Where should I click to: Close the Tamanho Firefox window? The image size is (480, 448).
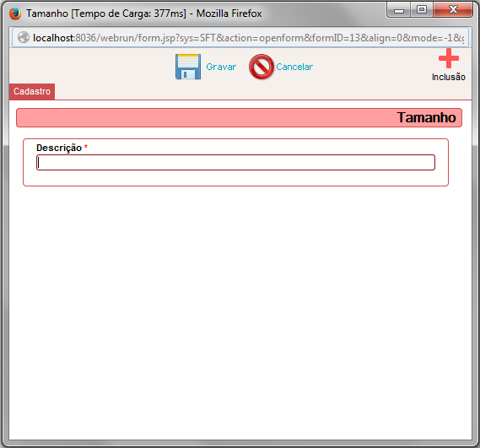[x=453, y=10]
